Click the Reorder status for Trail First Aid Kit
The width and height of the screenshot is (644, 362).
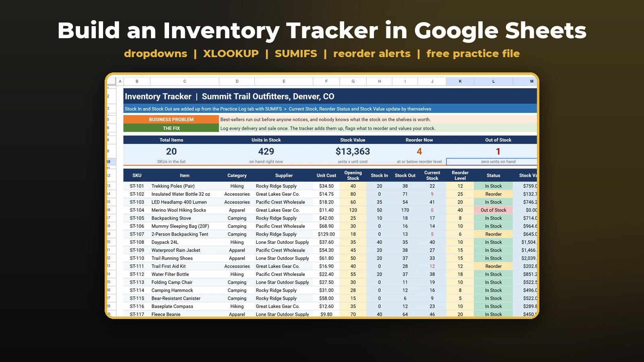click(493, 266)
